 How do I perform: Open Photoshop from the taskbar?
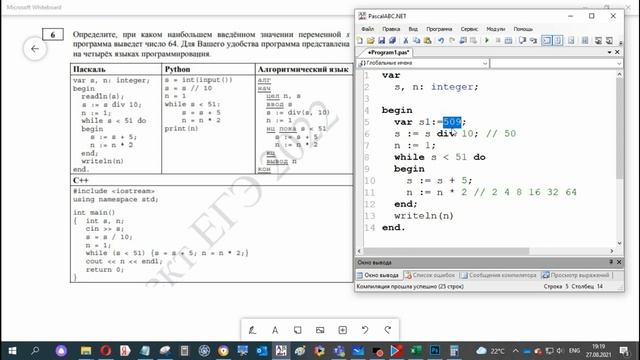435,351
